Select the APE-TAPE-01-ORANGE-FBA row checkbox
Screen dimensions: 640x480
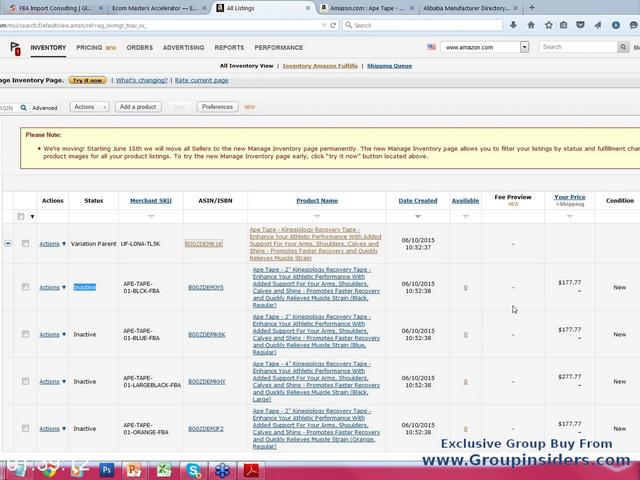tap(25, 428)
